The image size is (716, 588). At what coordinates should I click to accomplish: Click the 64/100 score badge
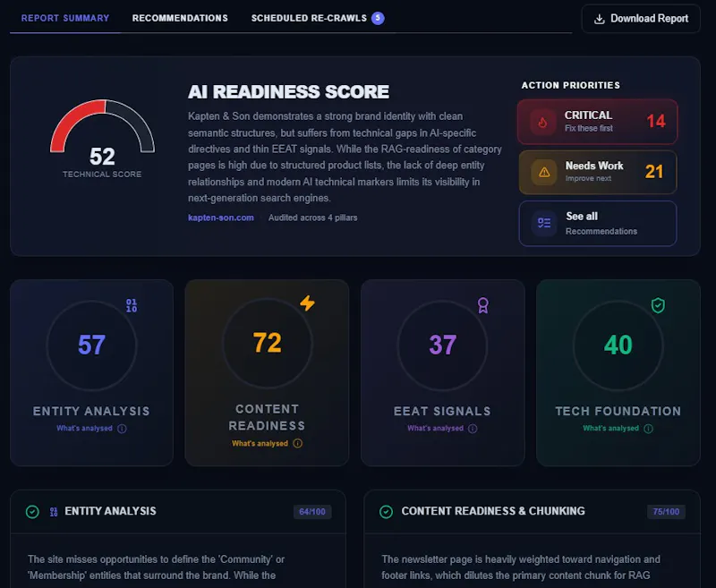312,512
